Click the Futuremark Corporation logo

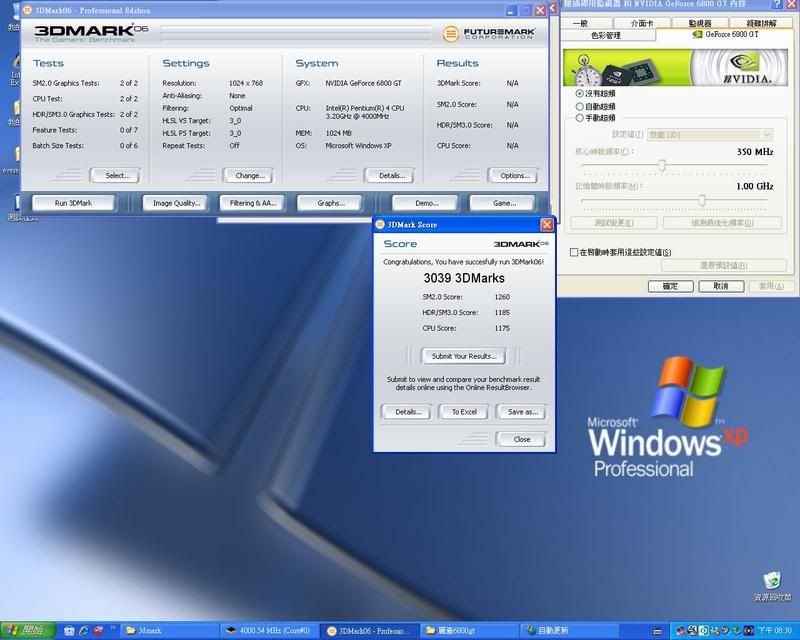pyautogui.click(x=489, y=34)
